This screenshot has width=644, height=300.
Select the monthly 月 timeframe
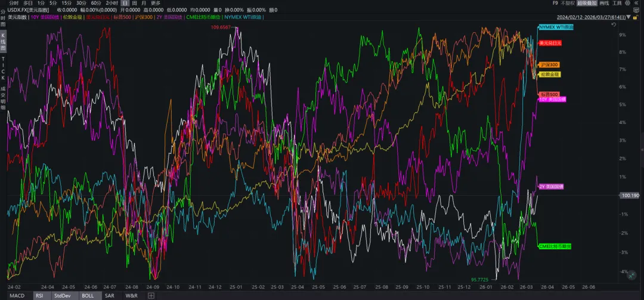pyautogui.click(x=143, y=3)
